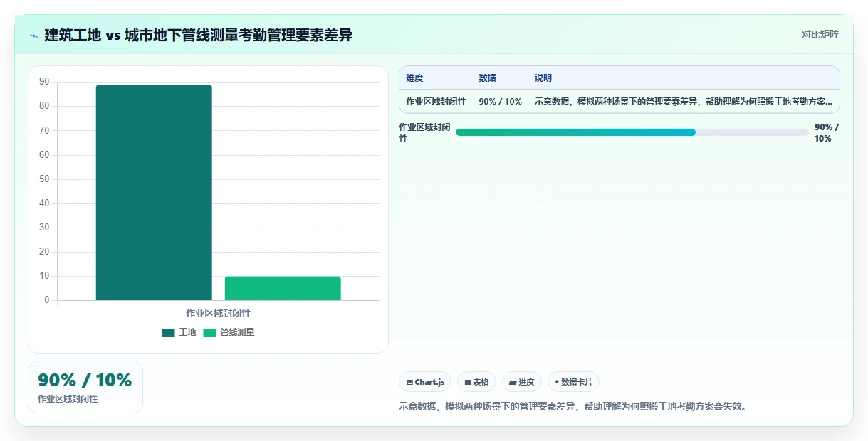Select the 表格 tag chip
Image resolution: width=868 pixels, height=441 pixels.
(476, 382)
